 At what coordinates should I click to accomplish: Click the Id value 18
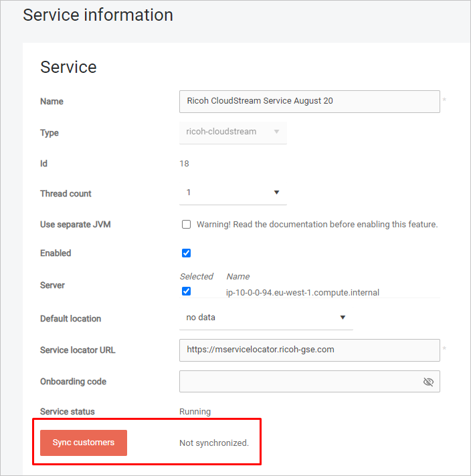pos(184,164)
